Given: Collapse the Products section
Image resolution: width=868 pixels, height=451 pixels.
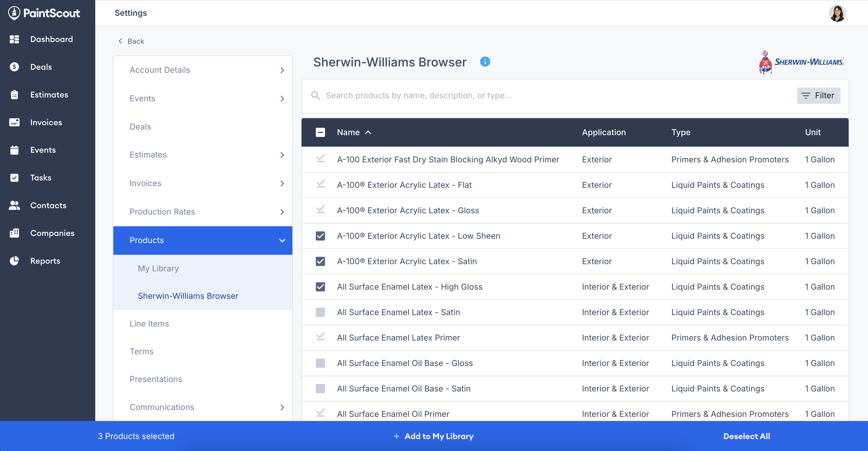Looking at the screenshot, I should pyautogui.click(x=203, y=241).
